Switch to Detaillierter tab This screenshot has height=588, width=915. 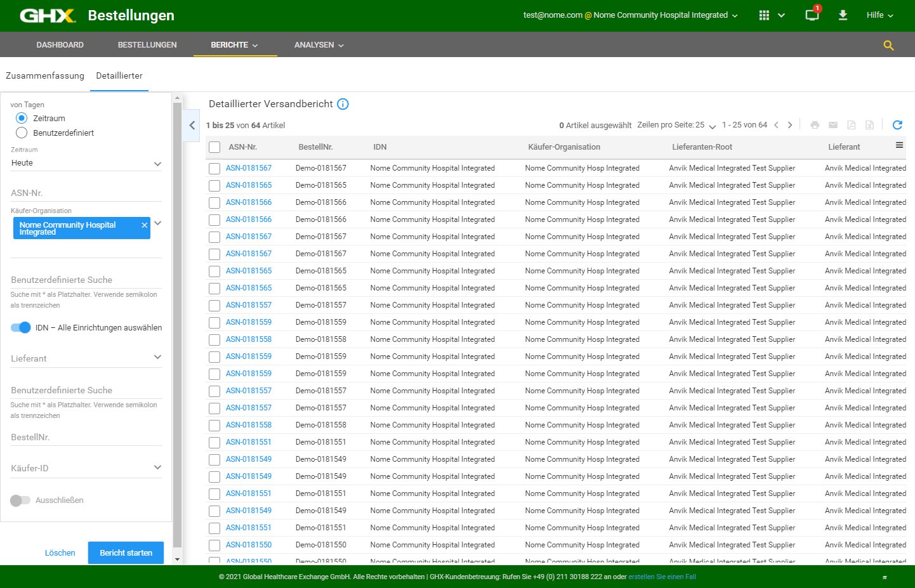(x=119, y=75)
